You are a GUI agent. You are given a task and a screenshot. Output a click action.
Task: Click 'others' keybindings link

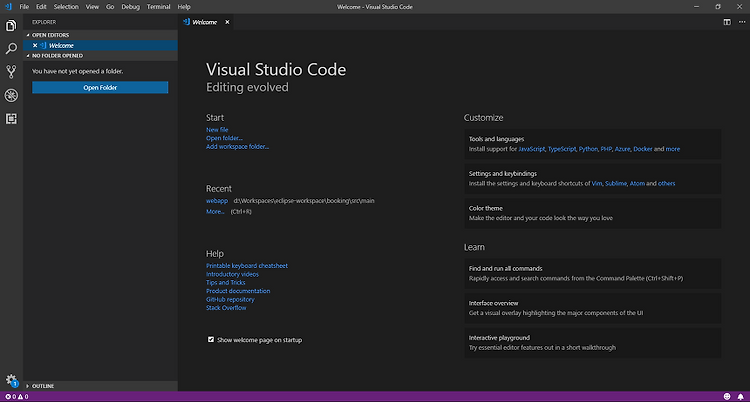tap(667, 184)
